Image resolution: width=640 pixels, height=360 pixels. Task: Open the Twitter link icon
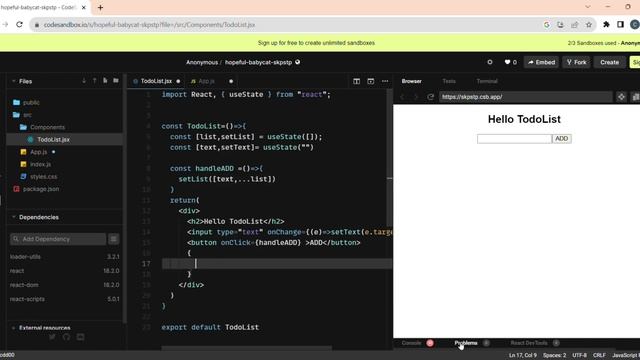tap(52, 337)
